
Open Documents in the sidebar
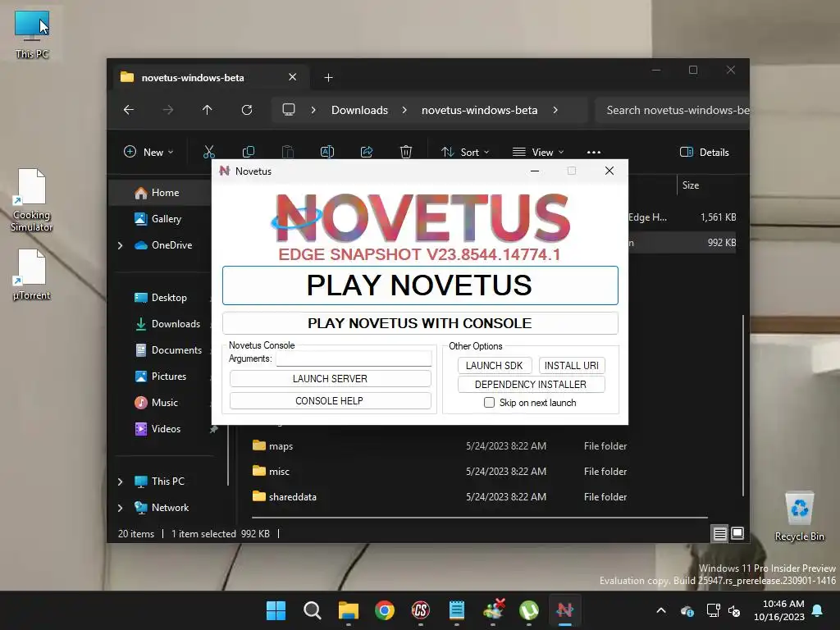(x=176, y=349)
